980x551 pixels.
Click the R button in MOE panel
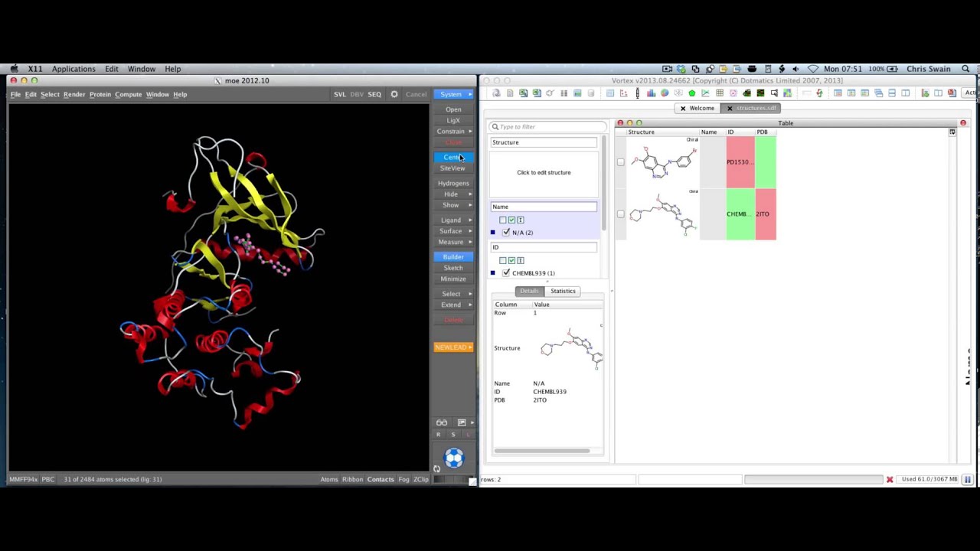coord(439,435)
